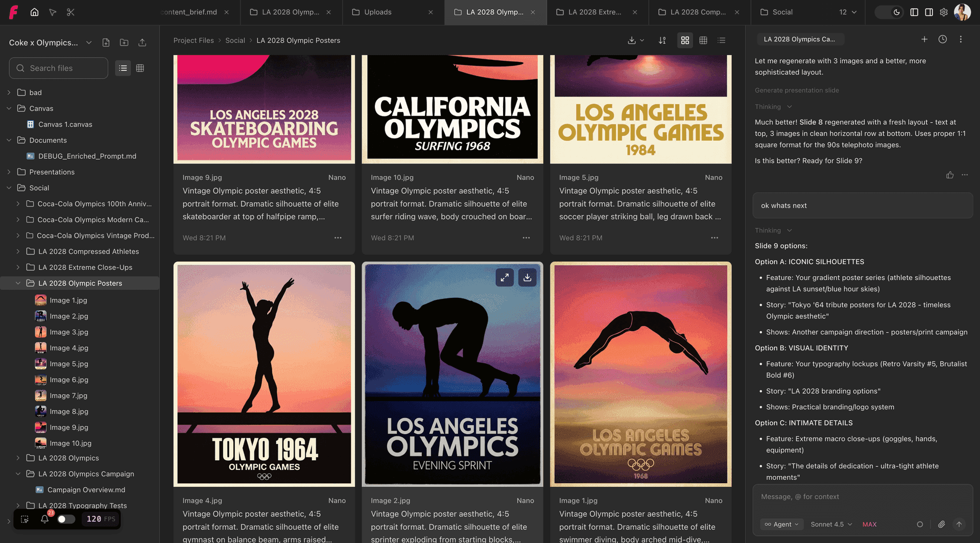Viewport: 980px width, 543px height.
Task: Expand the LA 2028 Compressed Athletes folder
Action: point(18,251)
